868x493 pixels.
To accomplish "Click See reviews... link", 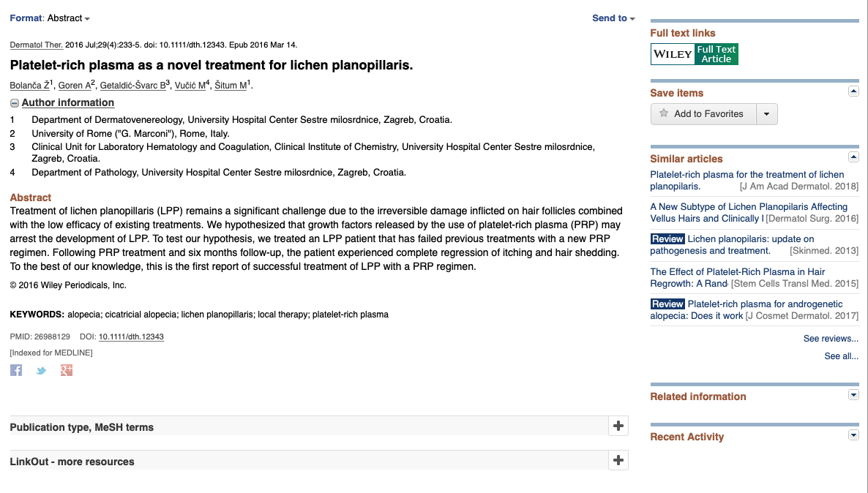I will pyautogui.click(x=831, y=339).
